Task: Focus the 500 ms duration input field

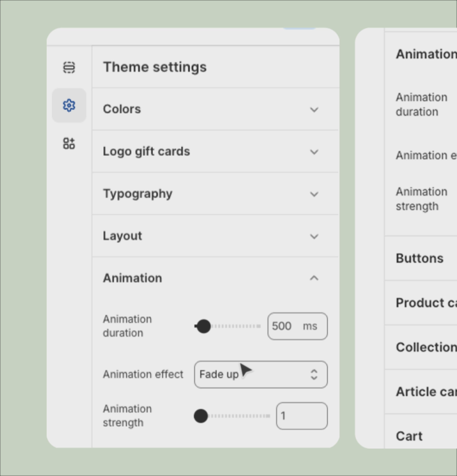Action: click(297, 326)
